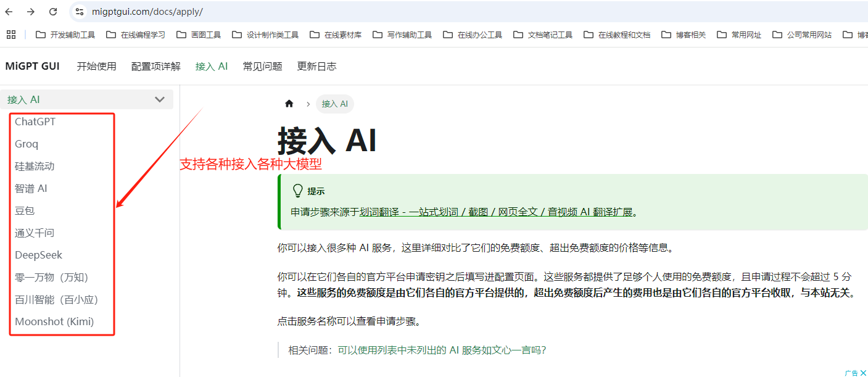This screenshot has width=868, height=377.
Task: Select the 接入 AI sidebar category label
Action: pos(23,99)
